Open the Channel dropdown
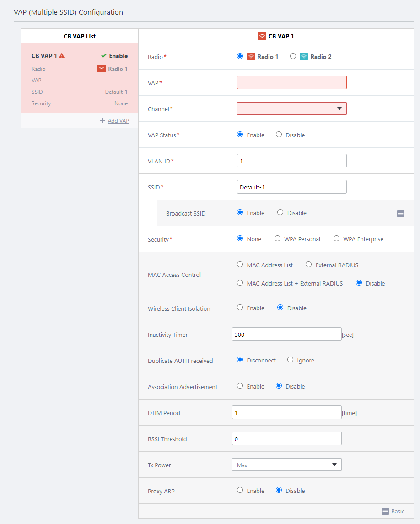This screenshot has height=524, width=420. [291, 108]
